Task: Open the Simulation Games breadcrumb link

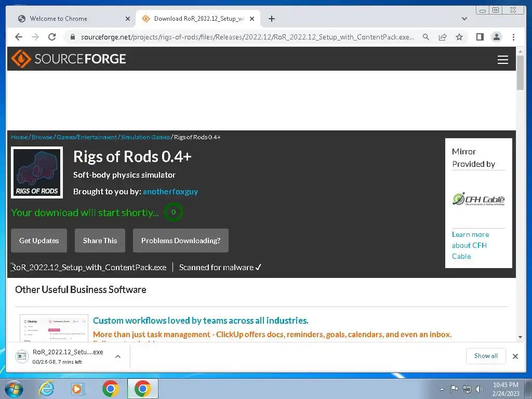Action: click(x=145, y=137)
